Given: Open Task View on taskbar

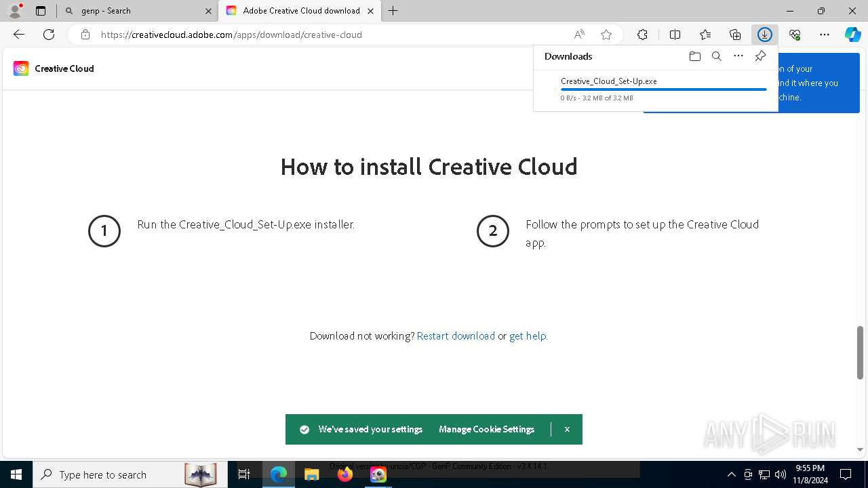Looking at the screenshot, I should coord(244,474).
